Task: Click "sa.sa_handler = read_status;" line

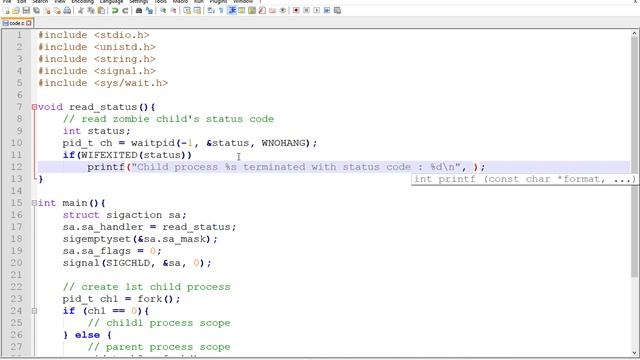Action: pyautogui.click(x=149, y=227)
